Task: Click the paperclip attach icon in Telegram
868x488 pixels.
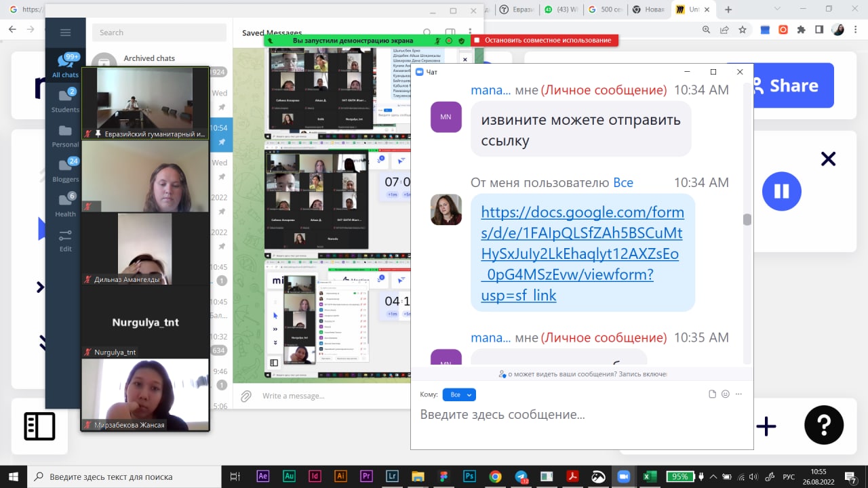Action: point(246,396)
